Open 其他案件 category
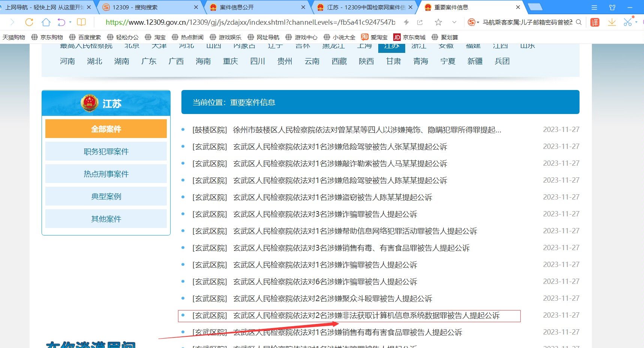644x348 pixels. [106, 219]
